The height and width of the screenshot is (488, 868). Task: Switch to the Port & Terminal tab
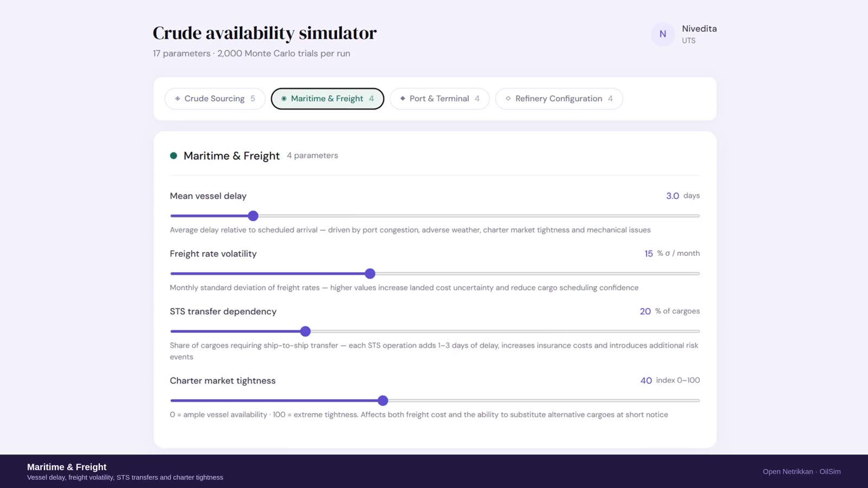[x=439, y=99]
